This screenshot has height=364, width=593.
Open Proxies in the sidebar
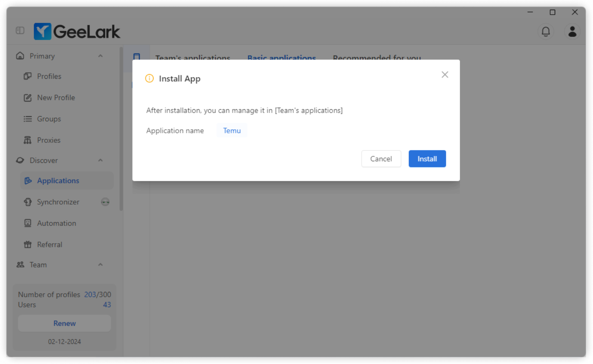tap(66, 140)
